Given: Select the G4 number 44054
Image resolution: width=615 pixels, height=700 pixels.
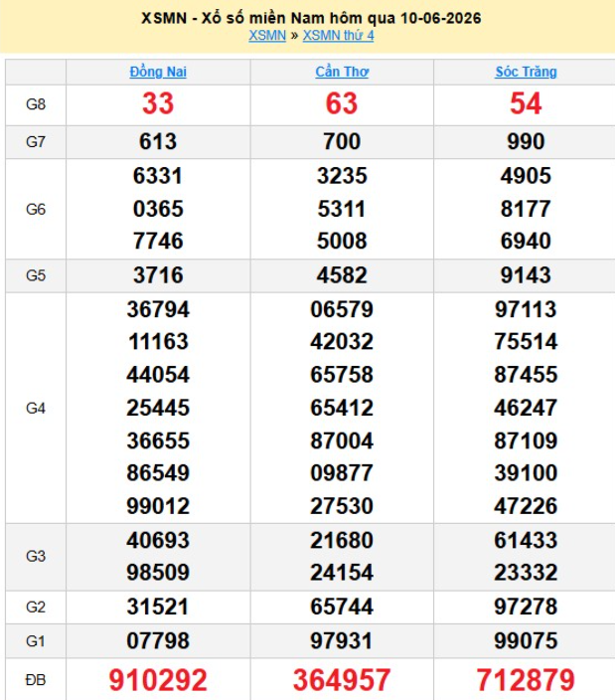Looking at the screenshot, I should tap(158, 375).
